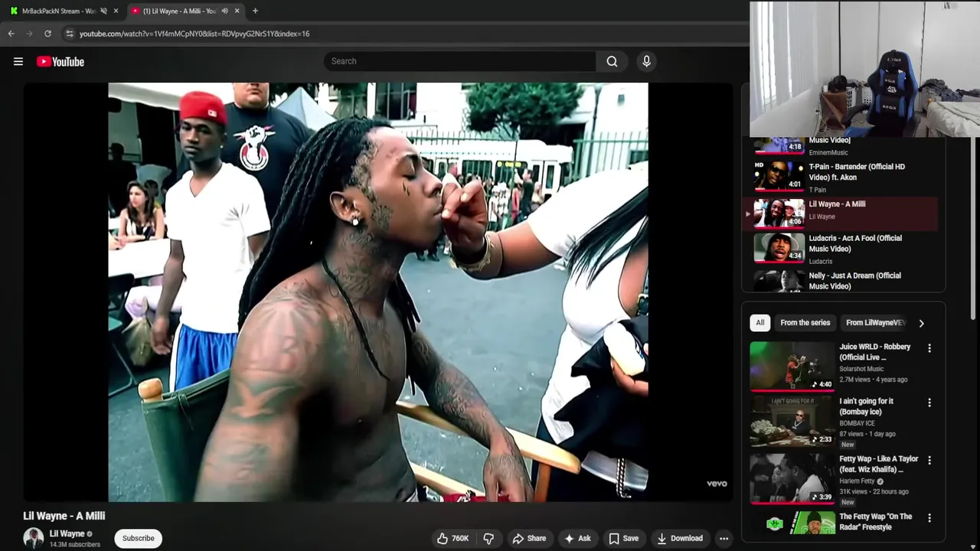Screen dimensions: 980x551
Task: Show more filter chips with right chevron
Action: click(x=921, y=323)
